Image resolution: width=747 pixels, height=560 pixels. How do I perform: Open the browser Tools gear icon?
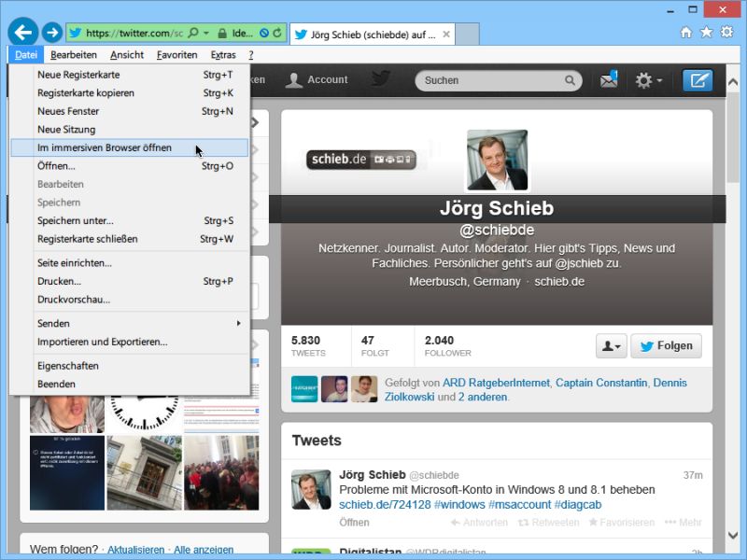coord(727,32)
